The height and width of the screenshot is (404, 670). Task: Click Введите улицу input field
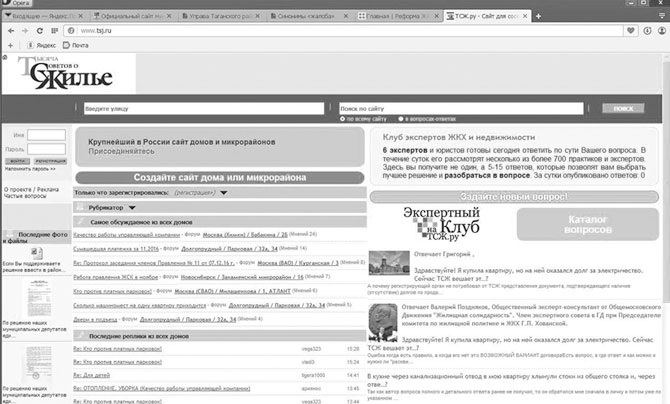pyautogui.click(x=204, y=109)
